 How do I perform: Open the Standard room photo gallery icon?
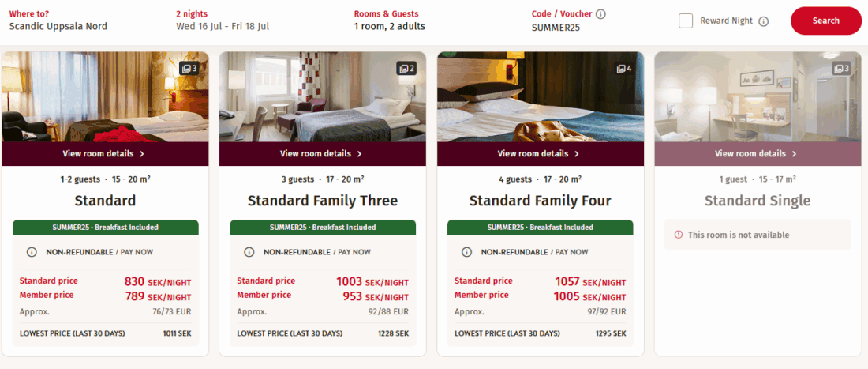point(189,69)
